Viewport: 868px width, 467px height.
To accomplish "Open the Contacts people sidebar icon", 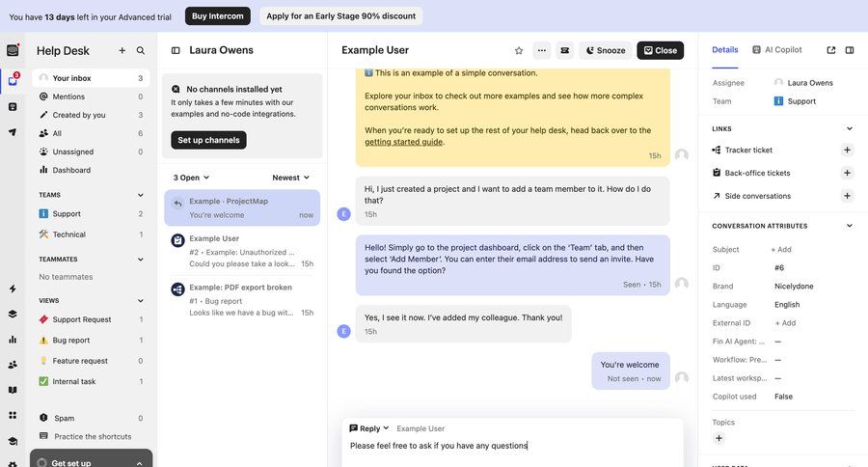I will tap(13, 365).
